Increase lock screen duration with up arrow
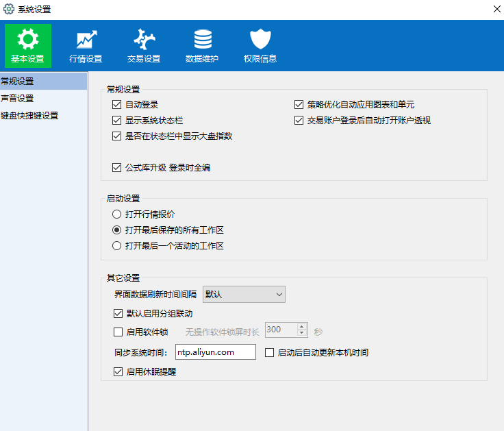 [301, 327]
